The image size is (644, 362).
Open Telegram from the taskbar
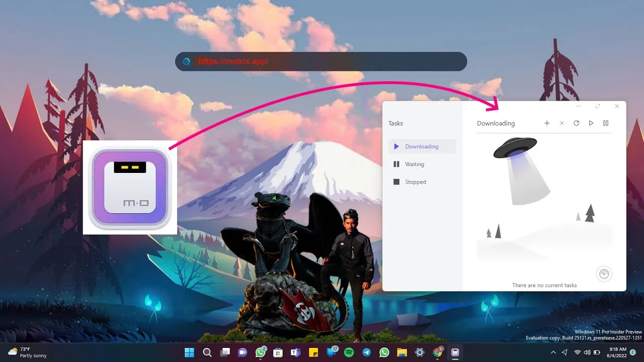coord(367,352)
